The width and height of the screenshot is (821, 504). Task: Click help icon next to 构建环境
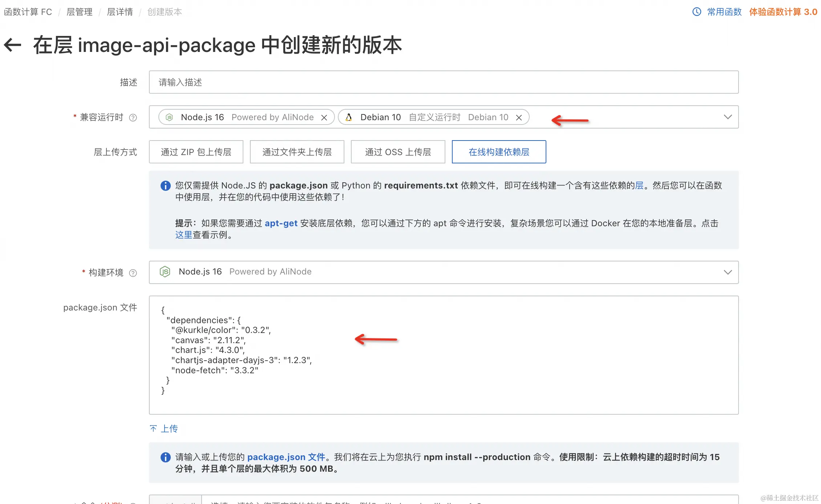pos(133,273)
